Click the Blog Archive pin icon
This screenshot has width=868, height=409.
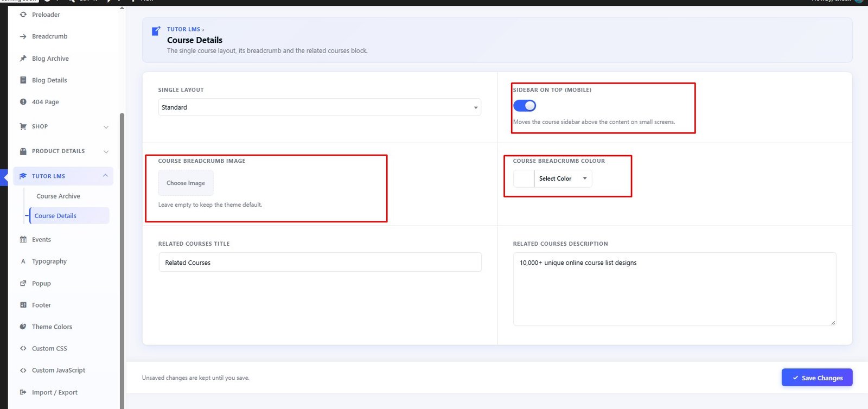click(x=23, y=58)
